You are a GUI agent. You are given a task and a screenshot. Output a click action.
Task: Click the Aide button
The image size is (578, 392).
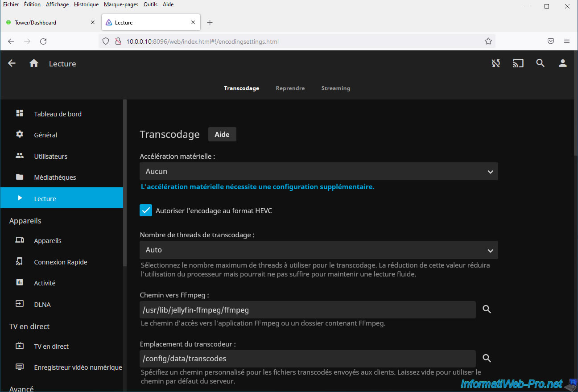coord(222,134)
